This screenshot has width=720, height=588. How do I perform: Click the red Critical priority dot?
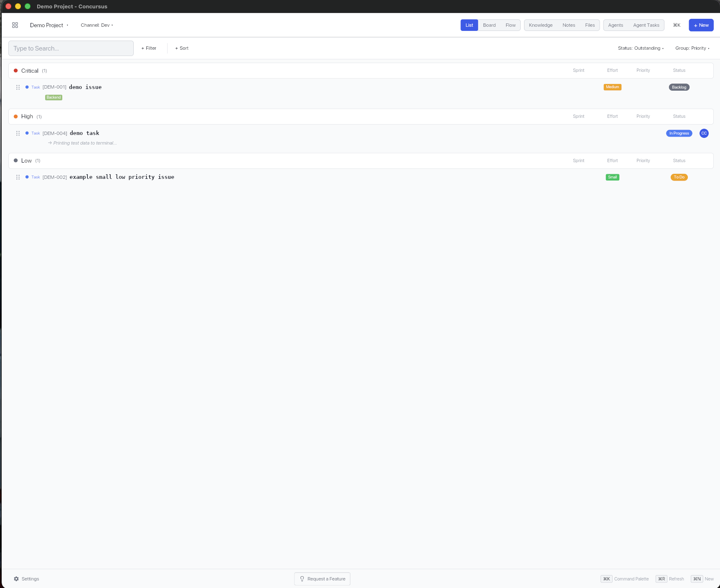pos(15,71)
